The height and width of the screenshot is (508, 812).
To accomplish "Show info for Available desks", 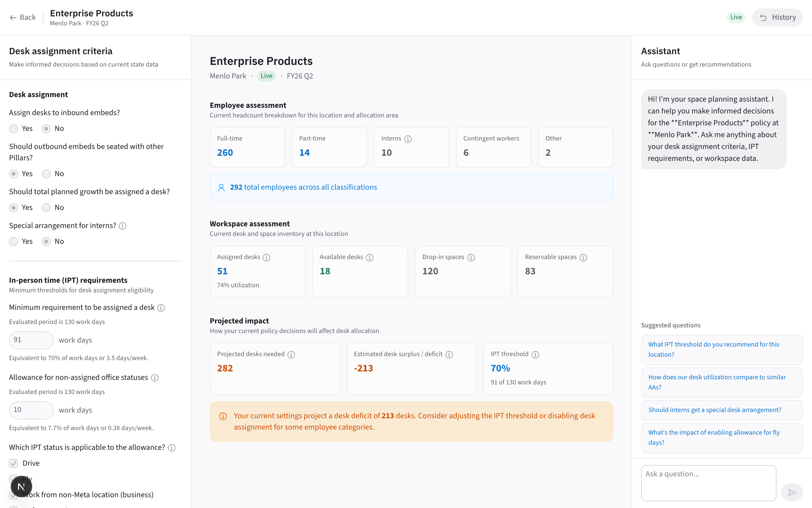I will click(369, 257).
